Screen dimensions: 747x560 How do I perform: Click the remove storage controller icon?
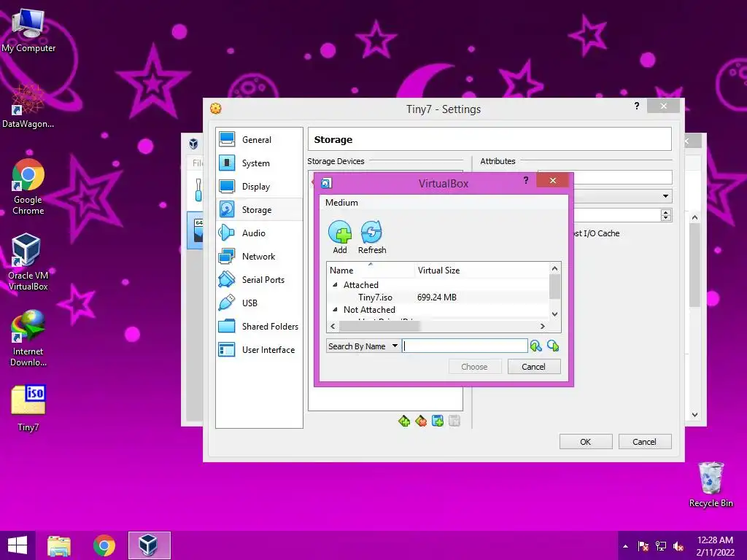coord(421,421)
